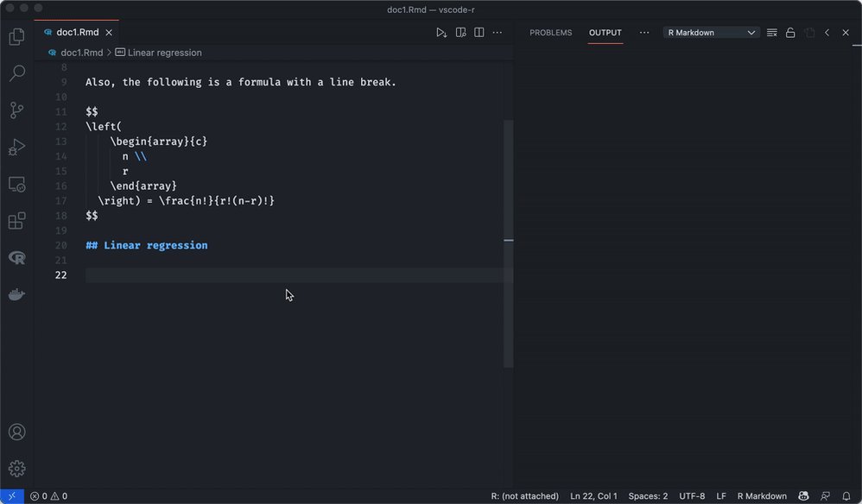Click Linear regression in the breadcrumb bar

tap(162, 52)
